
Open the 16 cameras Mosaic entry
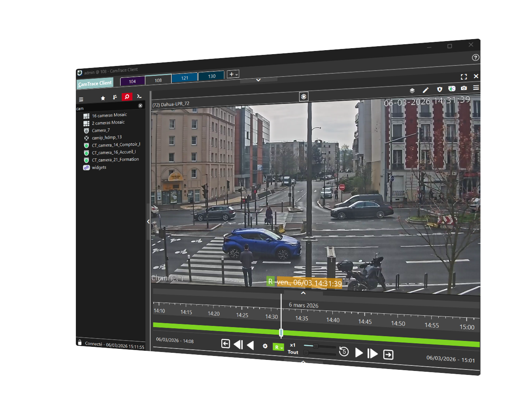coord(109,115)
